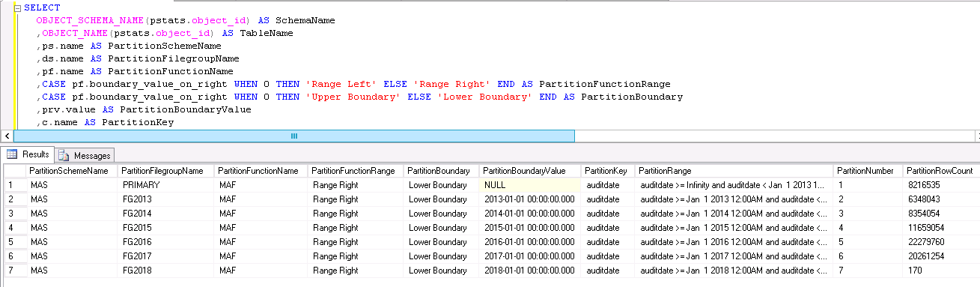Screen dimensions: 980x287
Task: Select the PartitionBoundaryValue column header
Action: [530, 171]
